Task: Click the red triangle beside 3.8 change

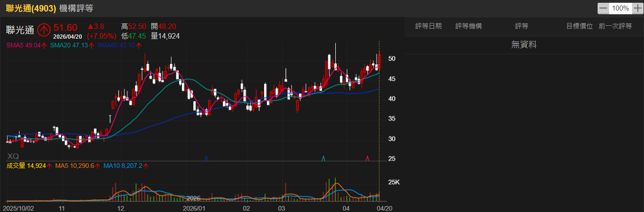Action: point(90,27)
